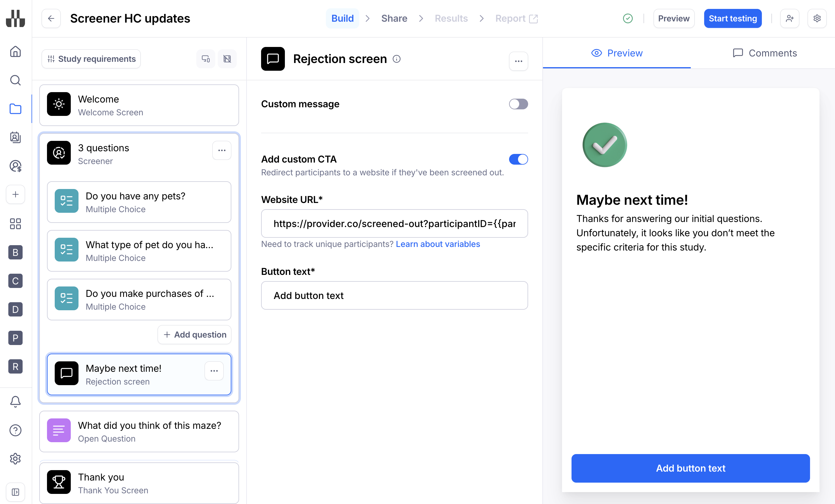Open the notifications bell
Image resolution: width=835 pixels, height=504 pixels.
click(15, 402)
